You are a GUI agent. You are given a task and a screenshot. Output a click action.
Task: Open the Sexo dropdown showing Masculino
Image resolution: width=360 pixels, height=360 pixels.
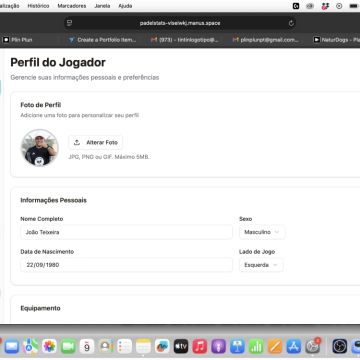point(262,232)
